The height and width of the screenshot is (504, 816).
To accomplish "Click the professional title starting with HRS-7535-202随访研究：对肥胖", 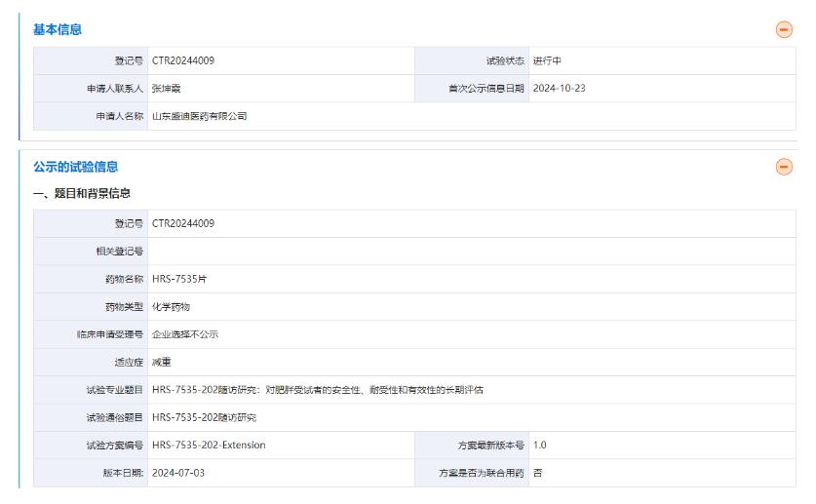I will (318, 390).
